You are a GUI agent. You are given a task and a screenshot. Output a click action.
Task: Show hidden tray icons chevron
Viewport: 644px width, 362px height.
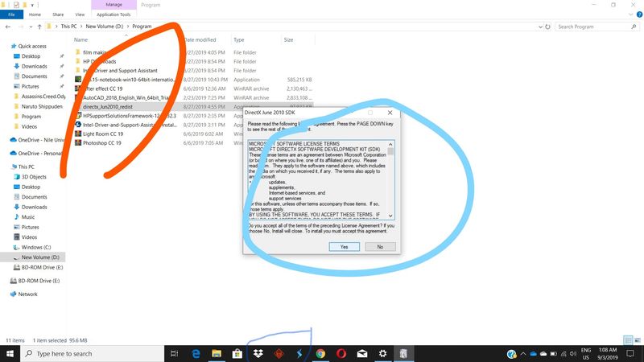(522, 353)
